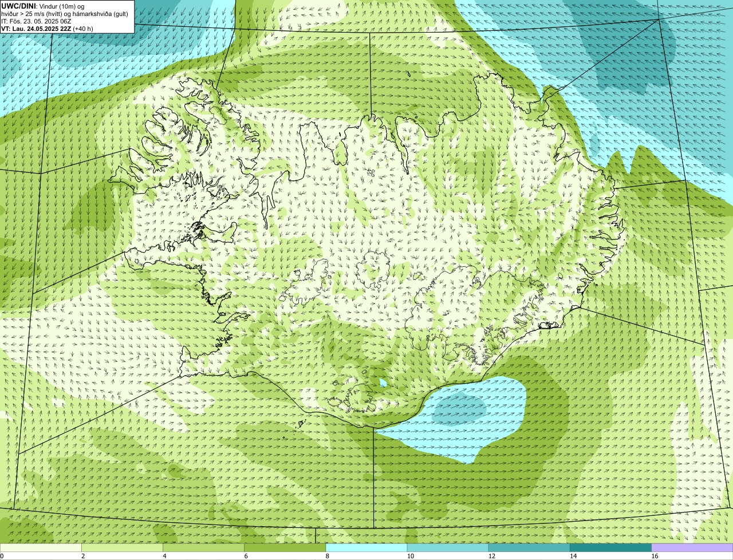Click the green 6–8 legend swatch
This screenshot has width=733, height=560.
pyautogui.click(x=285, y=547)
